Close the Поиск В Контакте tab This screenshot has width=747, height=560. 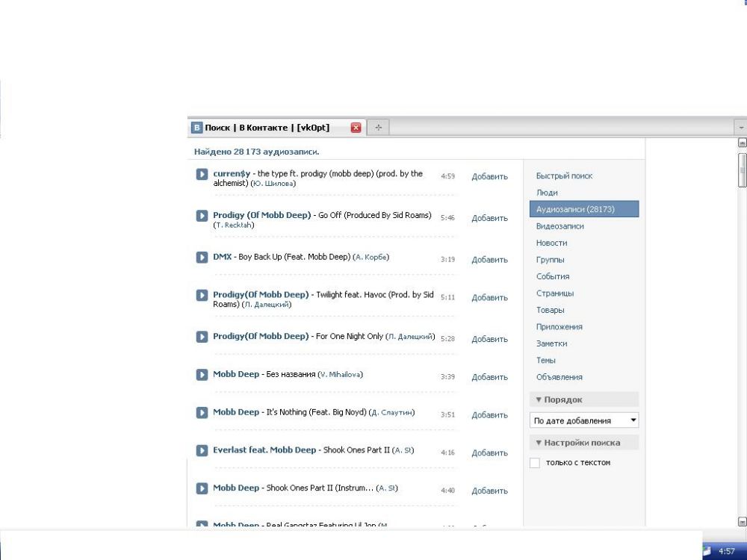(x=356, y=128)
